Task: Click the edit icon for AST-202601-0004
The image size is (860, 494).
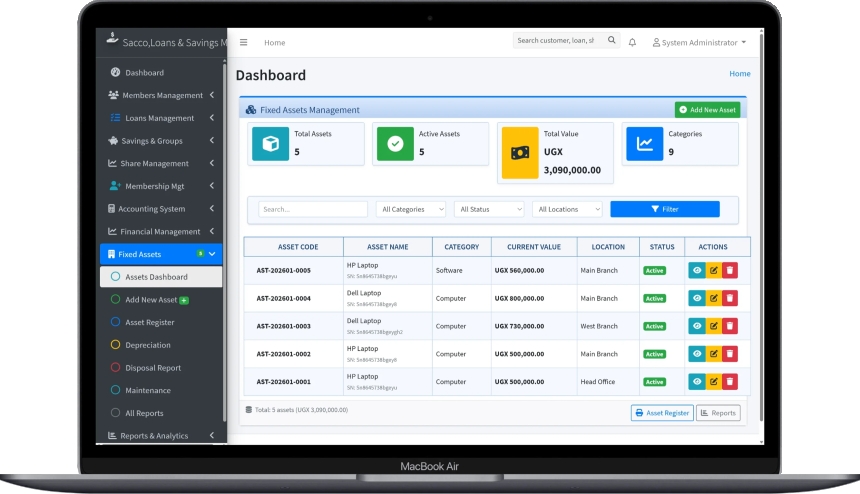Action: [713, 298]
